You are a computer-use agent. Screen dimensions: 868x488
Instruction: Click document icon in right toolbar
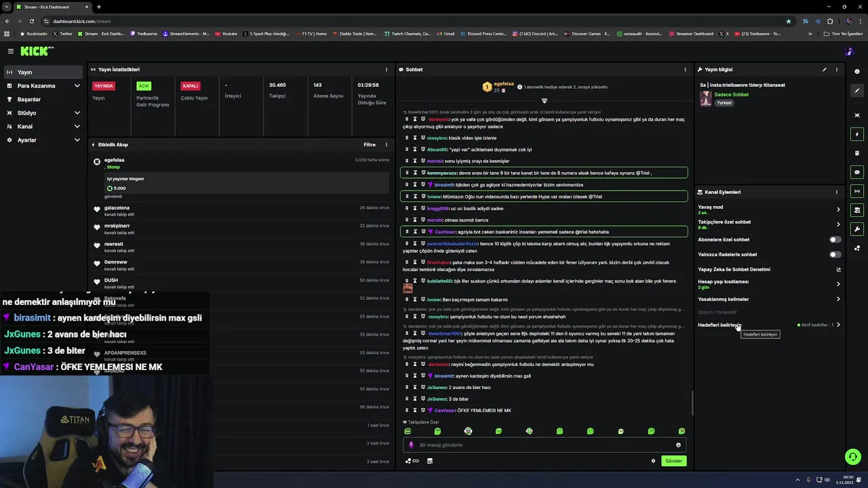click(857, 153)
